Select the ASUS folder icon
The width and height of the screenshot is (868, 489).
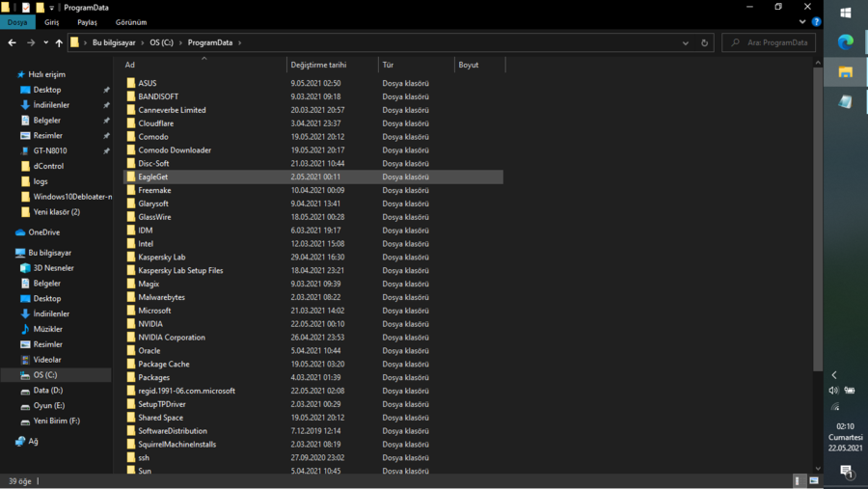pyautogui.click(x=130, y=83)
